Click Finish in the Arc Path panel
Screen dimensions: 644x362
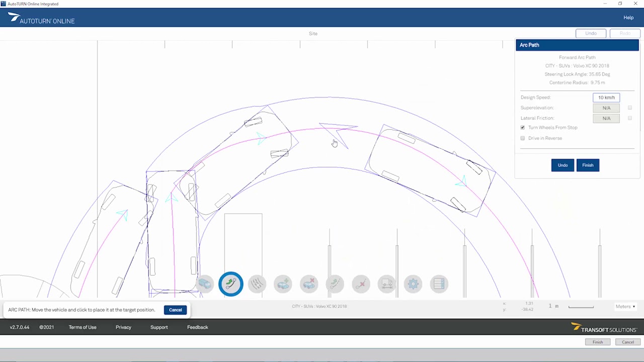pos(588,165)
